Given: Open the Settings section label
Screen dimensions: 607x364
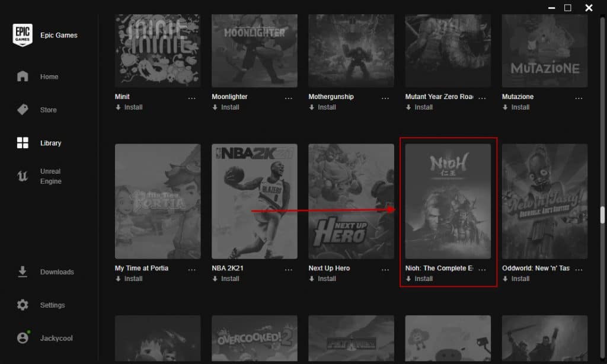Looking at the screenshot, I should tap(52, 305).
